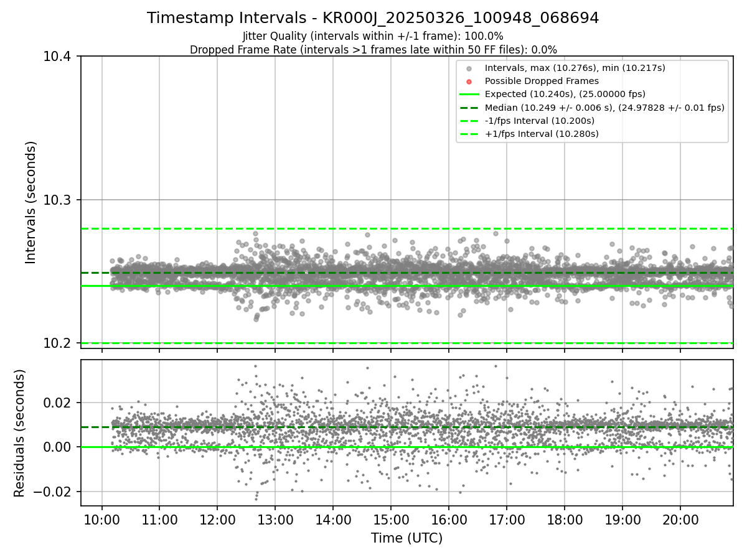
Task: Click the 19:00 time tick label
Action: point(622,519)
